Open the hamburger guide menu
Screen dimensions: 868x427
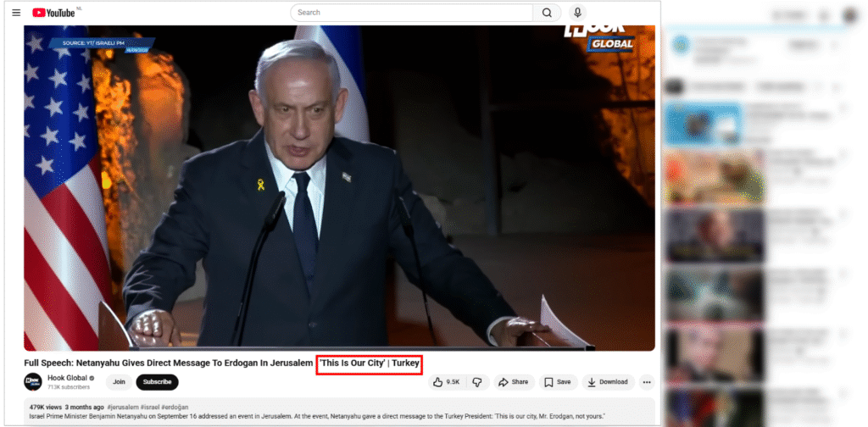(x=16, y=13)
